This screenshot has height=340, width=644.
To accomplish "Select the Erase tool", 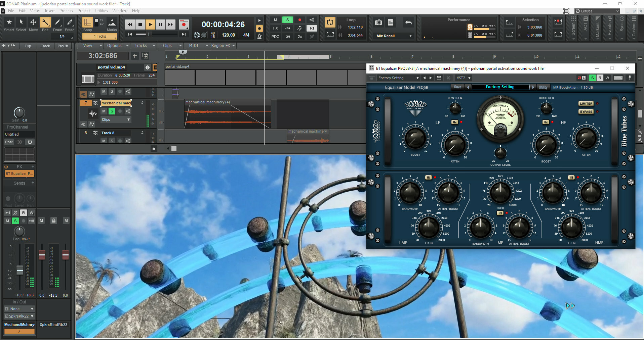I will [x=70, y=22].
